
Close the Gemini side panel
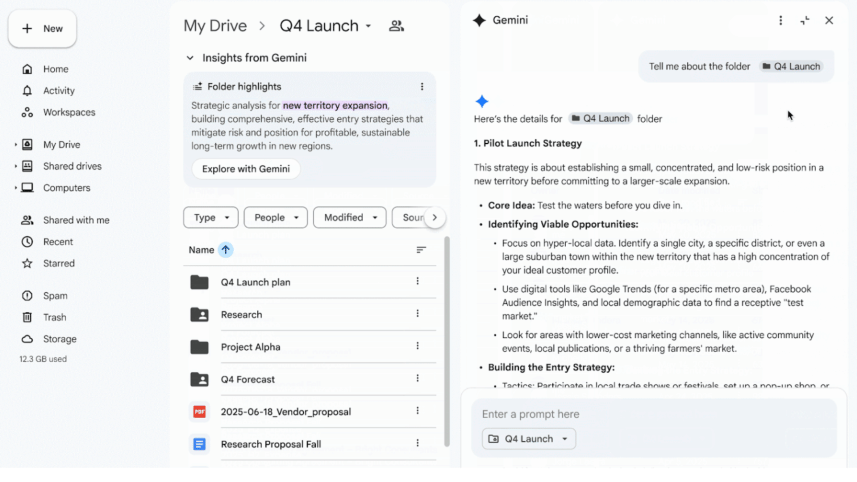[829, 20]
